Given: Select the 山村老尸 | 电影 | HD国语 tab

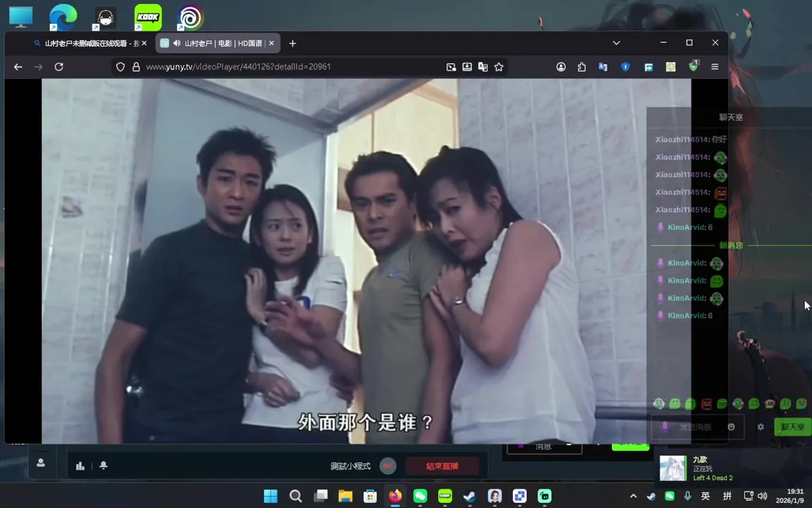Looking at the screenshot, I should pyautogui.click(x=218, y=43).
